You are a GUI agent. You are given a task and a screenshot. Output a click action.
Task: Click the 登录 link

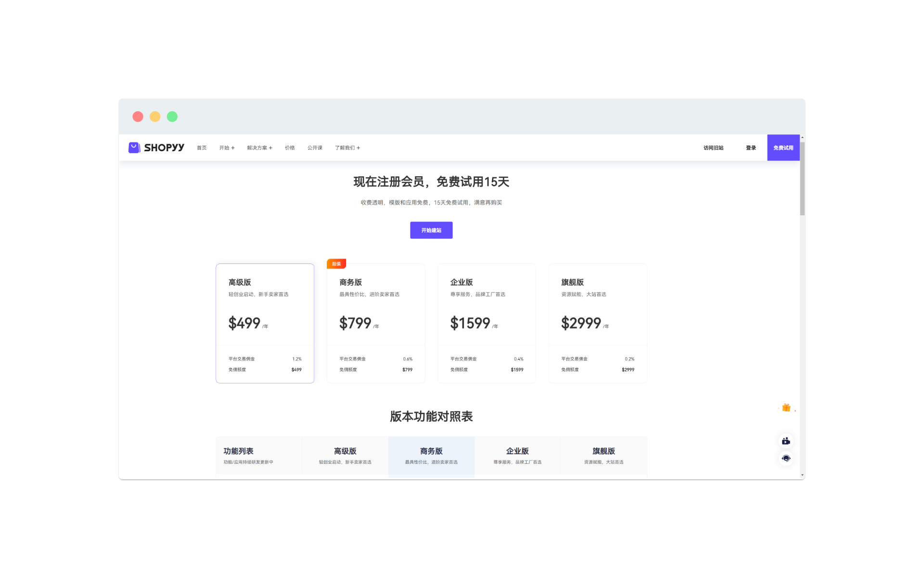tap(751, 148)
